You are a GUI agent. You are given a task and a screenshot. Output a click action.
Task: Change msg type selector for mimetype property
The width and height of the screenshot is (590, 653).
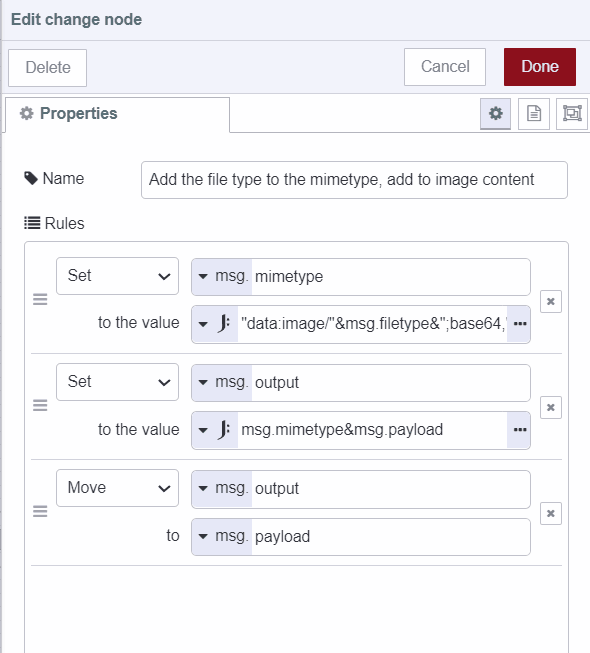(222, 277)
